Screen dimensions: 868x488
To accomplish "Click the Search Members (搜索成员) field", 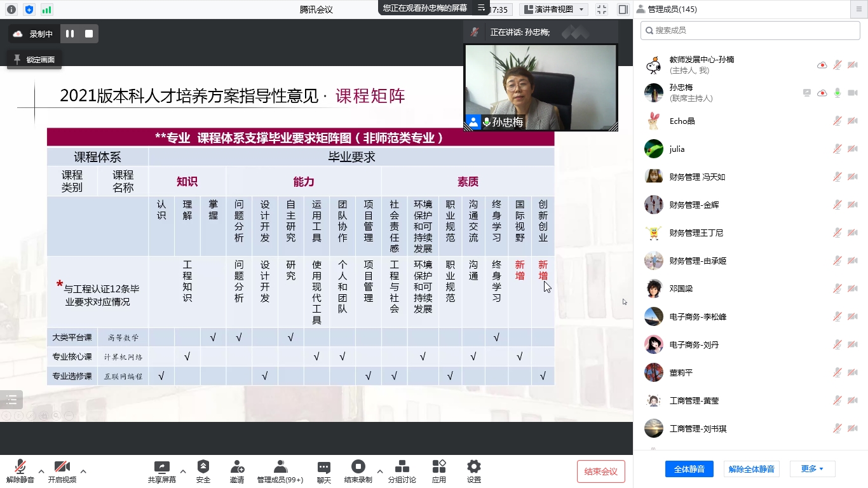I will pyautogui.click(x=750, y=30).
